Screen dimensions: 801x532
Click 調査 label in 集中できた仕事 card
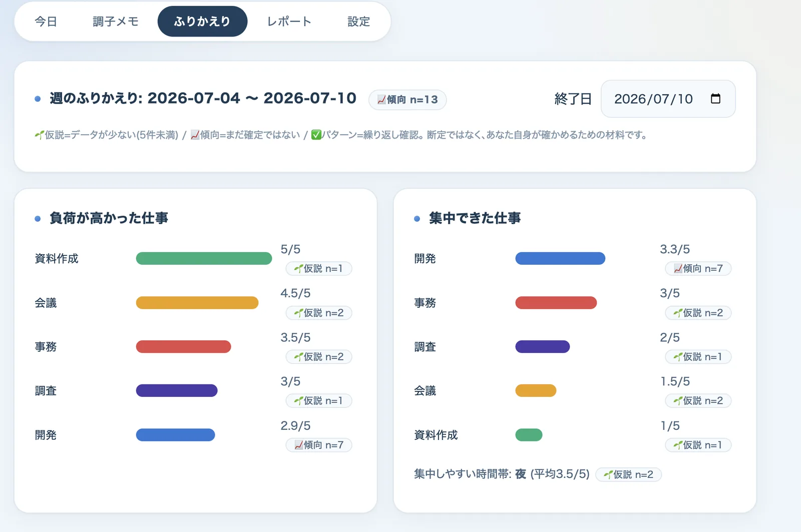[x=425, y=347]
